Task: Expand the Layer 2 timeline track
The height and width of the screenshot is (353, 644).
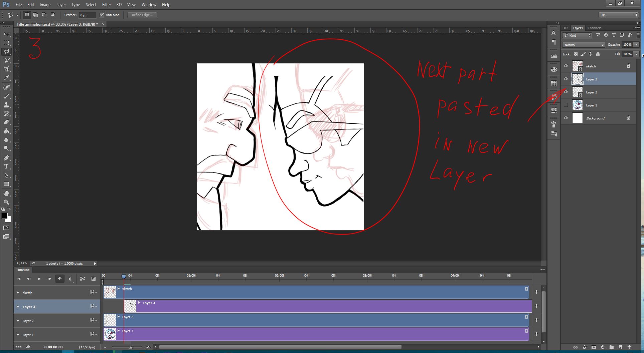Action: coord(18,321)
